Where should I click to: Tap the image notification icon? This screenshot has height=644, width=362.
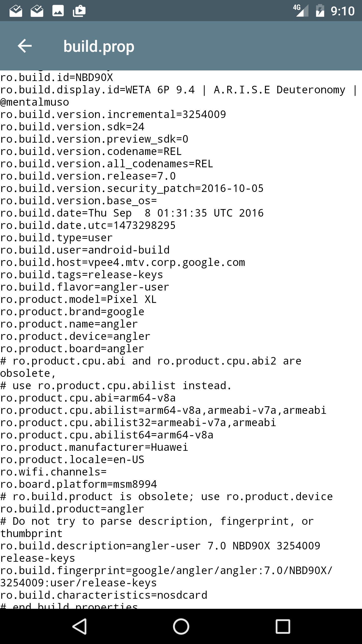[58, 11]
